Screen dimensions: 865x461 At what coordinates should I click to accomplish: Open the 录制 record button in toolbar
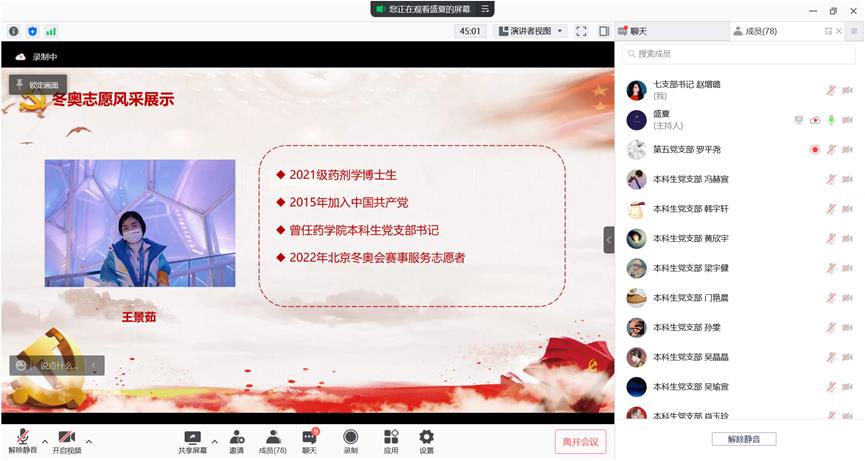pyautogui.click(x=350, y=438)
